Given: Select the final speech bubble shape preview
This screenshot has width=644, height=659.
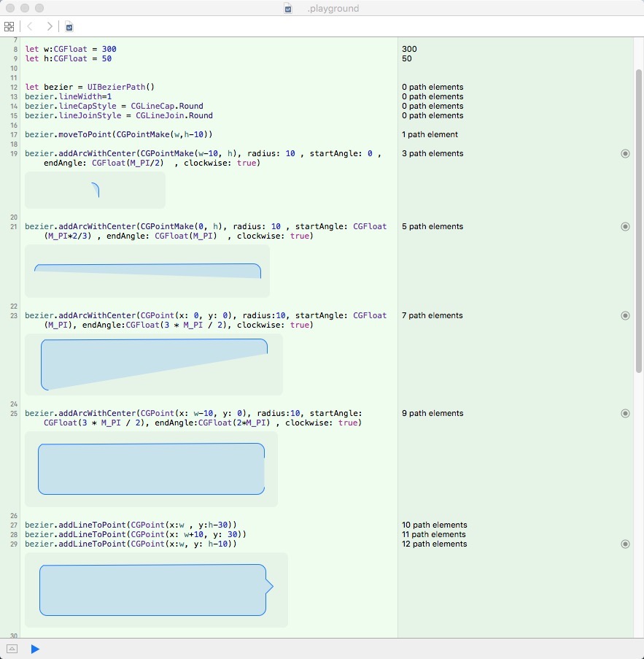Looking at the screenshot, I should pyautogui.click(x=156, y=590).
